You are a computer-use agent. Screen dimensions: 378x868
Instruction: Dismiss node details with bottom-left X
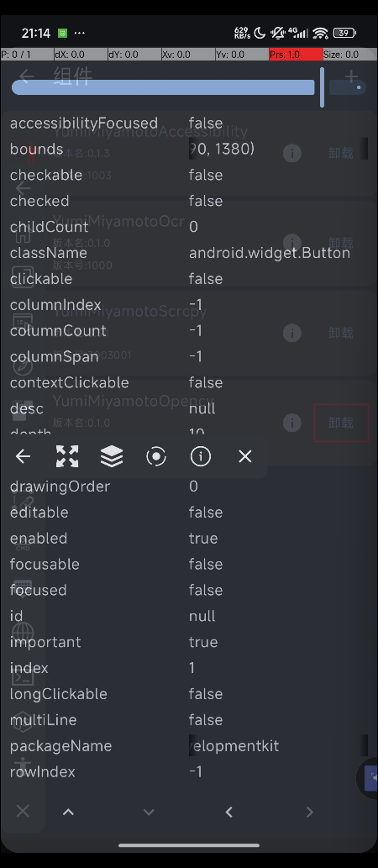pos(23,812)
